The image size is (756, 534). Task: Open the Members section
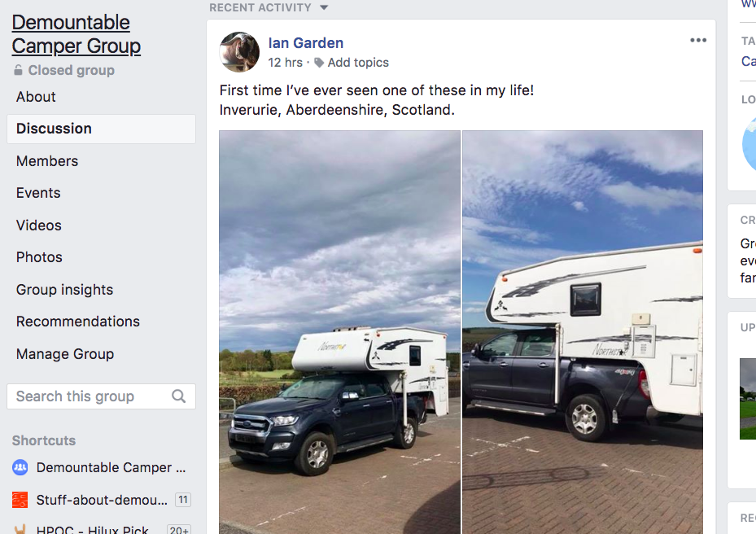[47, 161]
